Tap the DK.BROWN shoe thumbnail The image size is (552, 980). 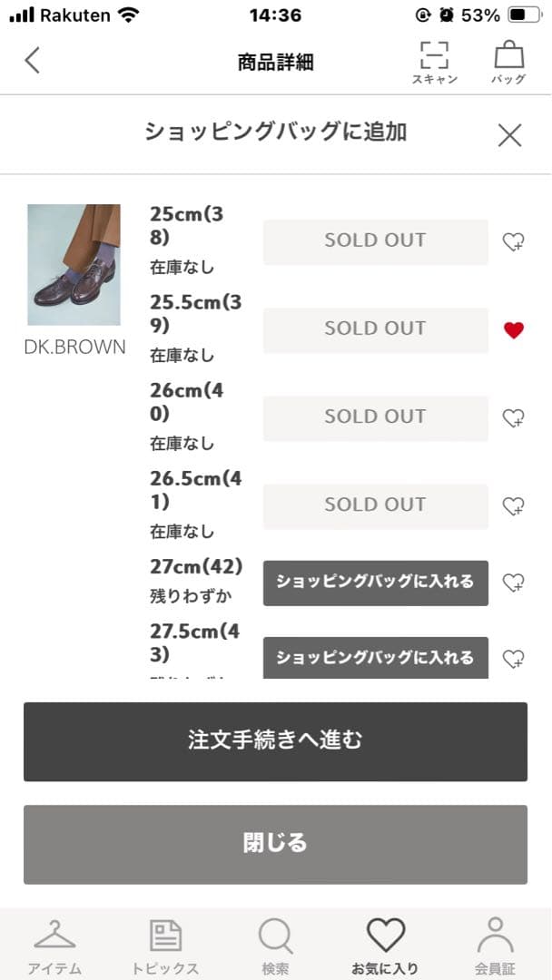coord(74,264)
